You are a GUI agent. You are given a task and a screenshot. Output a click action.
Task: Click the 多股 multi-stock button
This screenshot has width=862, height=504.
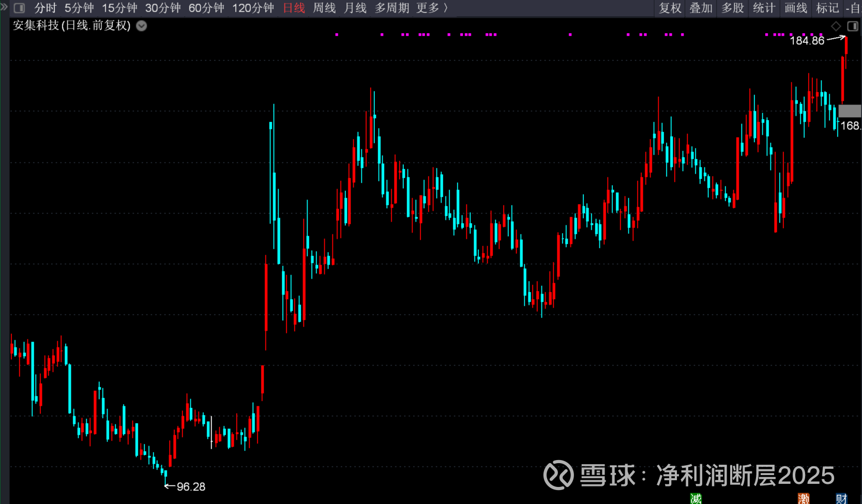(x=733, y=8)
